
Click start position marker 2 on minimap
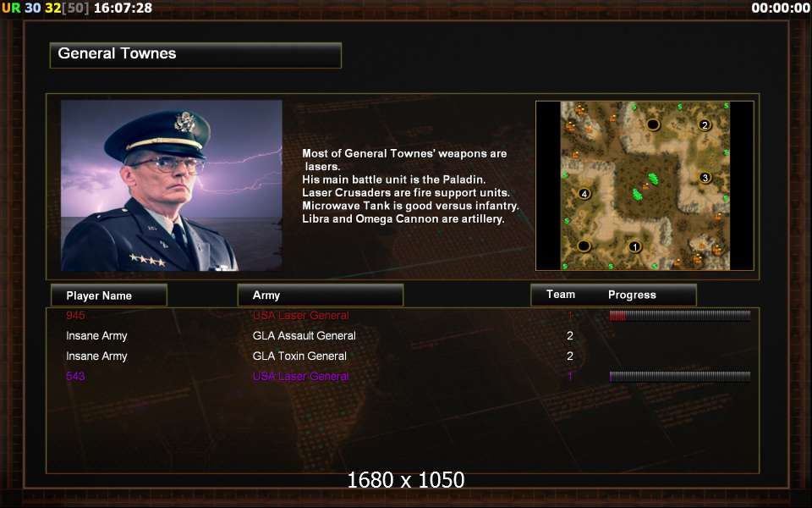click(705, 125)
